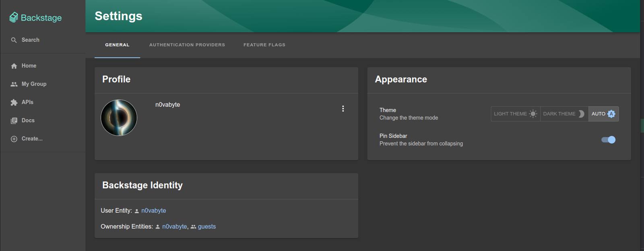Click the APIs puzzle piece icon
Image resolution: width=644 pixels, height=251 pixels.
point(14,103)
